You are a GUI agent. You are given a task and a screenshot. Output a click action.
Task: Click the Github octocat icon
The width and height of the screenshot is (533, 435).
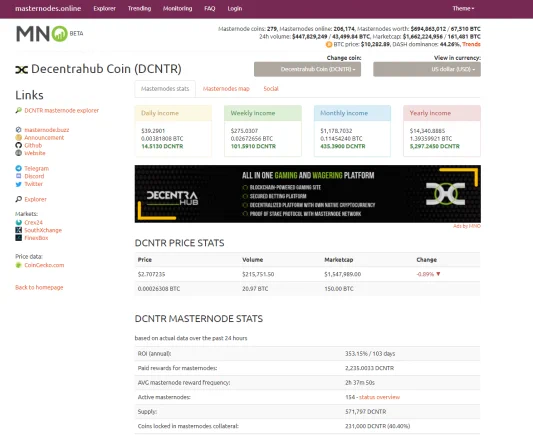pos(18,145)
